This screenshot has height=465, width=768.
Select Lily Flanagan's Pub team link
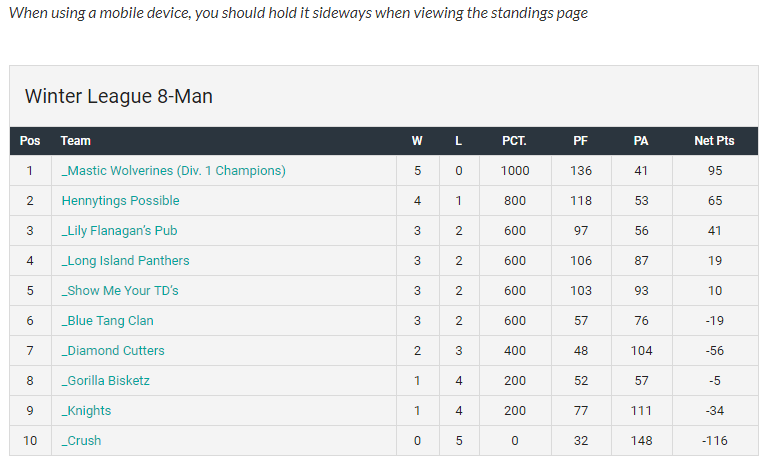tap(119, 231)
